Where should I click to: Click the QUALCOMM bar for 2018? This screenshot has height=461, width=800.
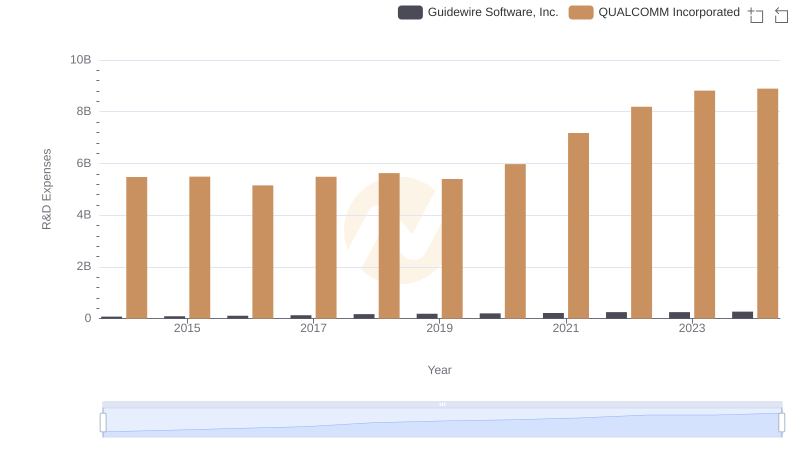pyautogui.click(x=389, y=246)
